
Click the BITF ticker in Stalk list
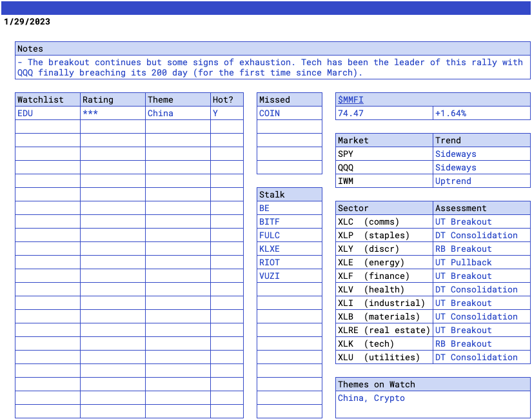tap(290, 221)
